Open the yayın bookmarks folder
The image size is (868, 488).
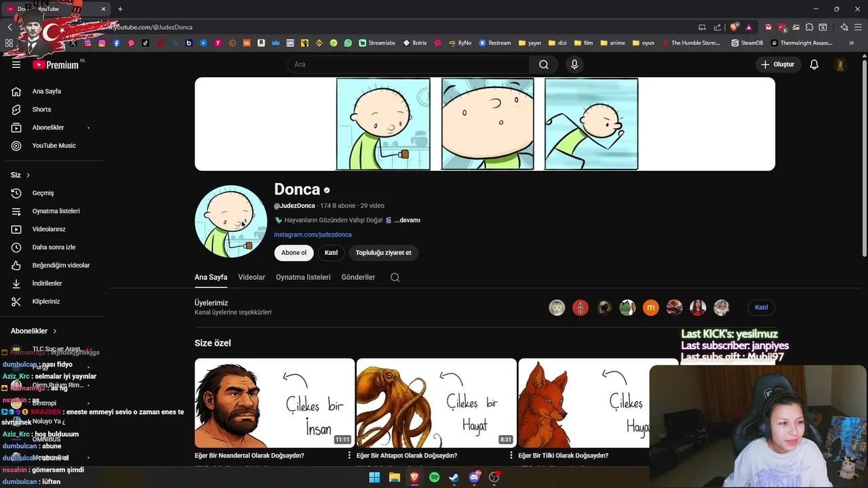click(x=530, y=43)
